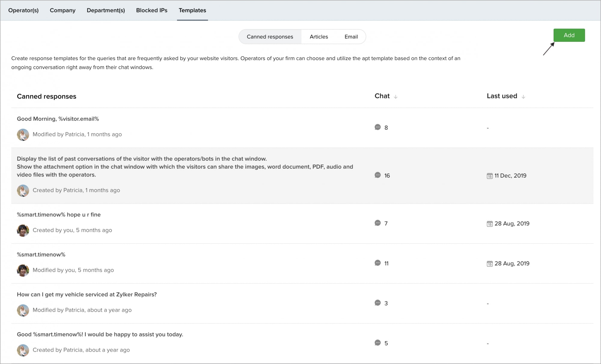The image size is (601, 364).
Task: Sort by Last used column arrow
Action: coord(523,97)
